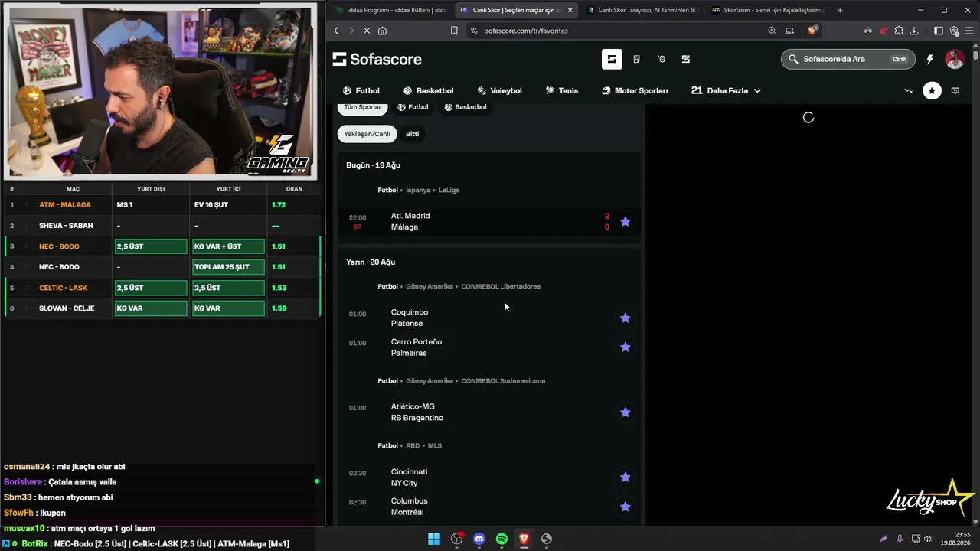Open the Coquimbo vs Platense match
This screenshot has width=980, height=551.
pos(488,318)
